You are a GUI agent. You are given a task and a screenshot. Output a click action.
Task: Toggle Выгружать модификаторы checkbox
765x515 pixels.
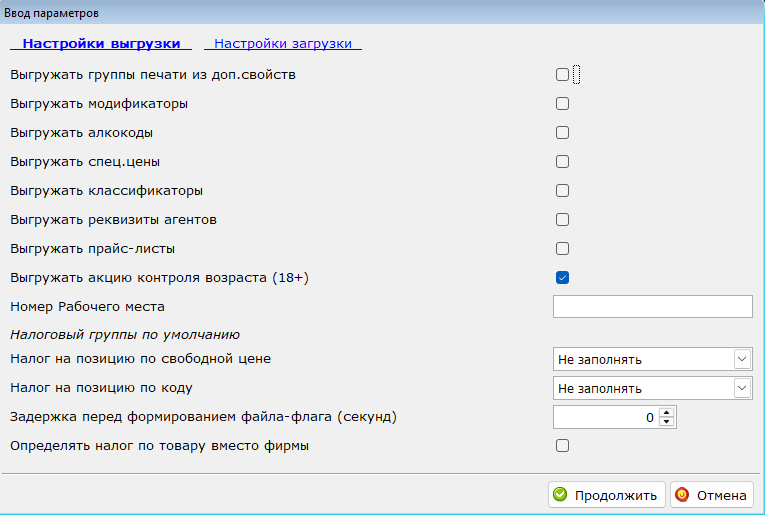click(562, 103)
